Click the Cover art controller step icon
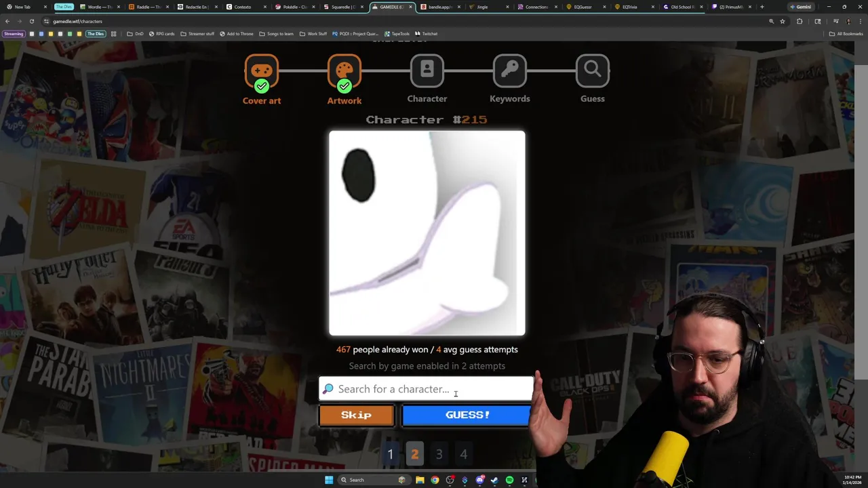The image size is (868, 488). (x=261, y=71)
